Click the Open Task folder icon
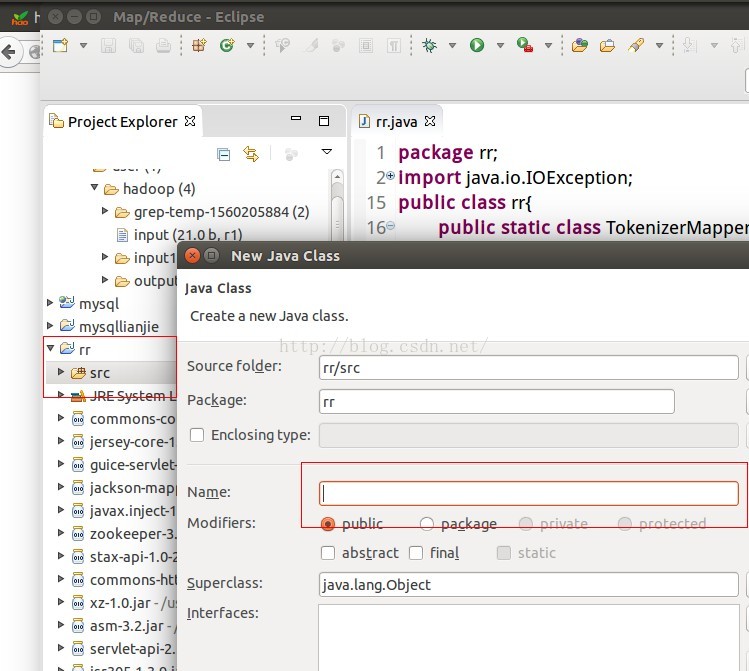The height and width of the screenshot is (671, 749). pos(607,45)
